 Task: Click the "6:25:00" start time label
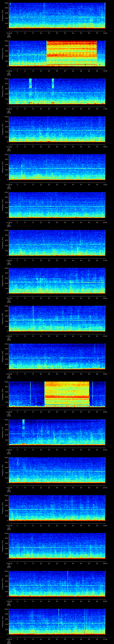pyautogui.click(x=9, y=450)
